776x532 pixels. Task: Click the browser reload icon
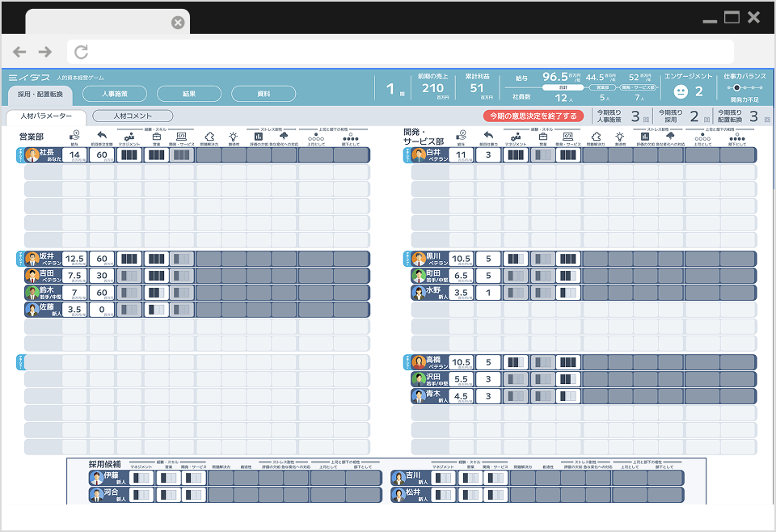click(x=81, y=53)
